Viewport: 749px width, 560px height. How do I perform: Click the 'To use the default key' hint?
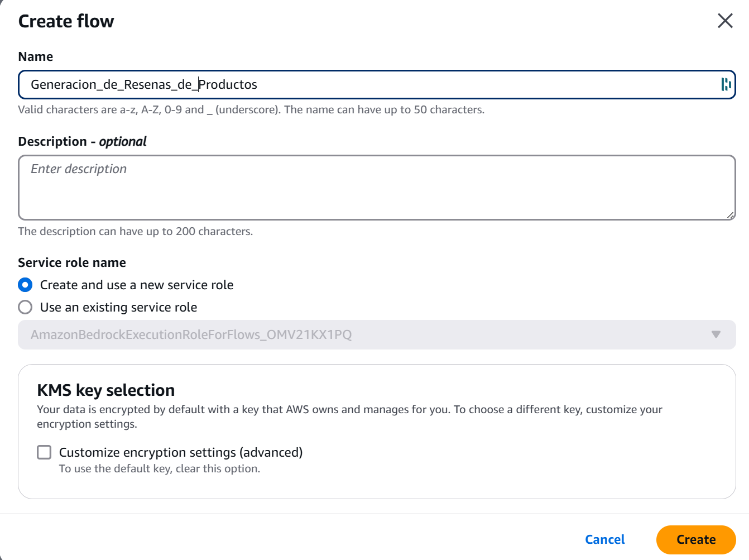point(159,468)
